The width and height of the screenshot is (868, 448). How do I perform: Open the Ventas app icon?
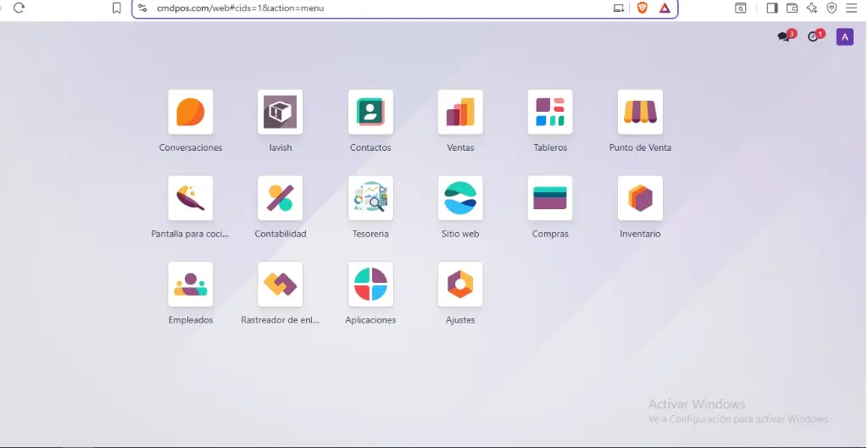[x=460, y=112]
